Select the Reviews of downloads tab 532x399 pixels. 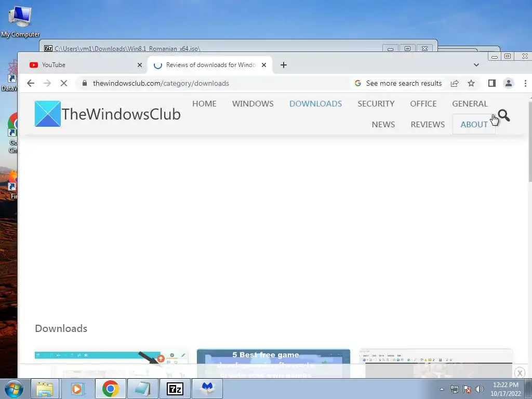210,65
